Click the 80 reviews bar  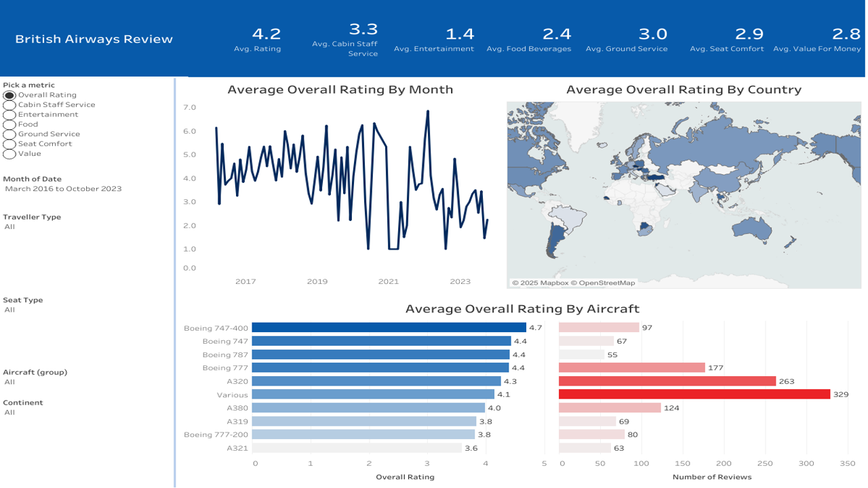(591, 434)
